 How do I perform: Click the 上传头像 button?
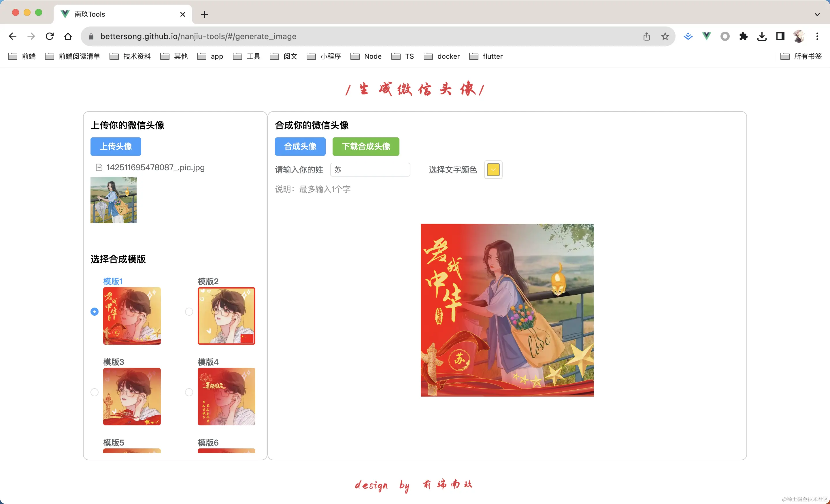[116, 147]
